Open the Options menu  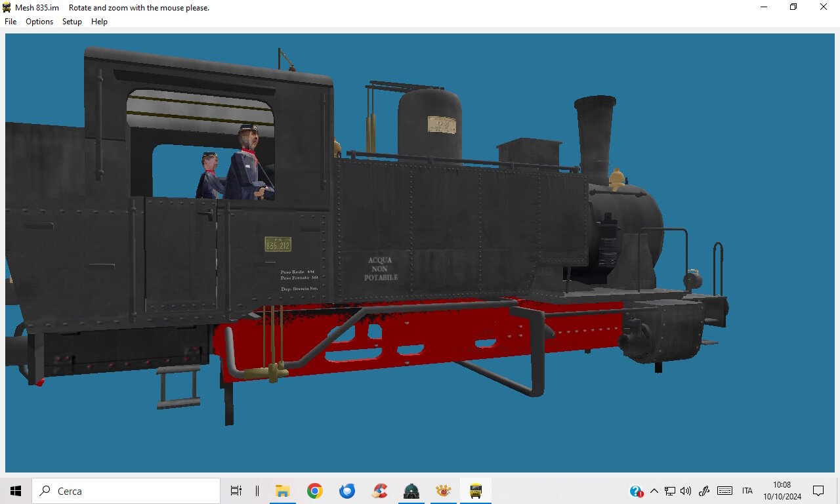click(x=39, y=22)
